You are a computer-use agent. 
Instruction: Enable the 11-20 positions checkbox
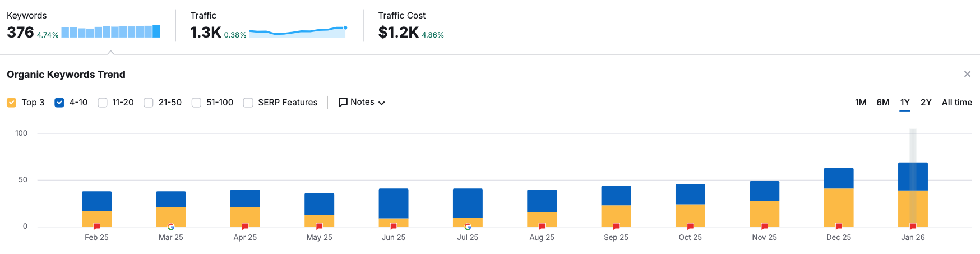(x=103, y=103)
